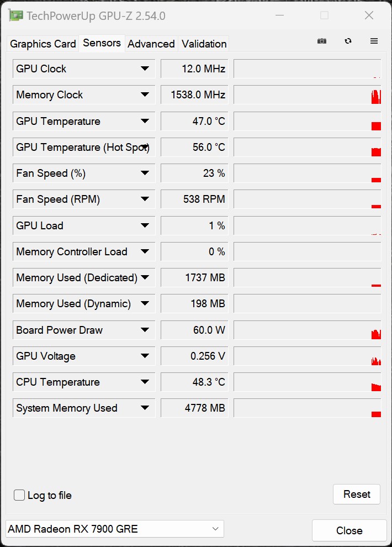The width and height of the screenshot is (392, 547).
Task: Open the Advanced tab
Action: coord(151,44)
